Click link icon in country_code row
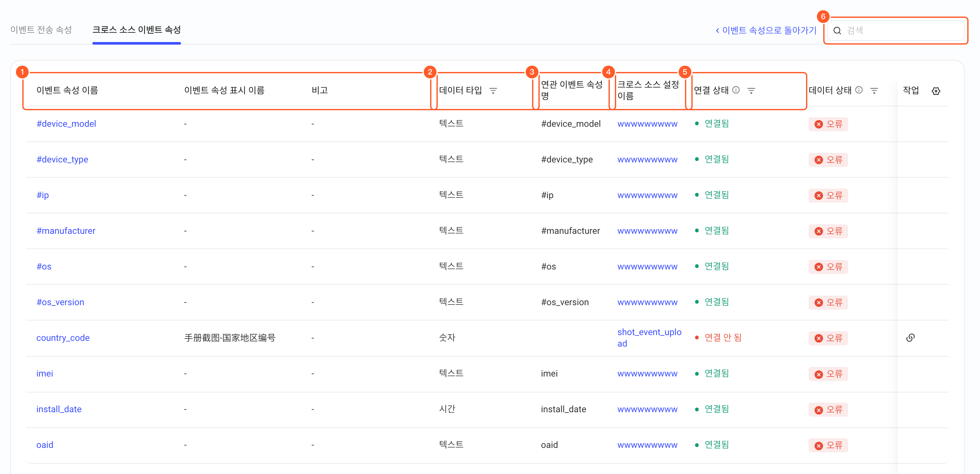This screenshot has width=980, height=474. click(x=910, y=337)
